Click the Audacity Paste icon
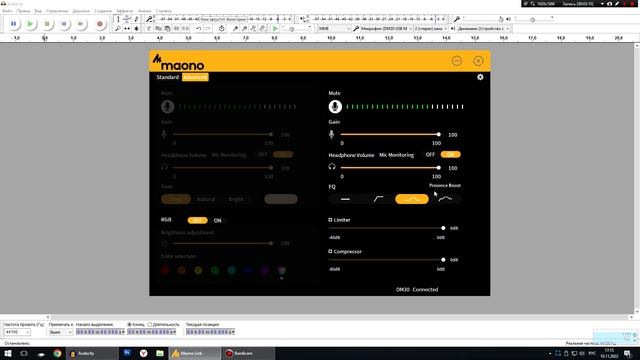 tap(167, 29)
